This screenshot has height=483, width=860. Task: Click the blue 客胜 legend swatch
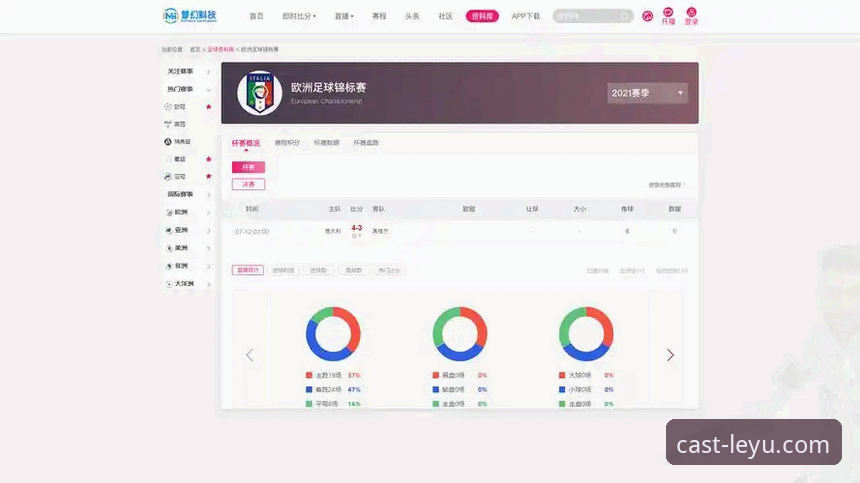point(309,389)
